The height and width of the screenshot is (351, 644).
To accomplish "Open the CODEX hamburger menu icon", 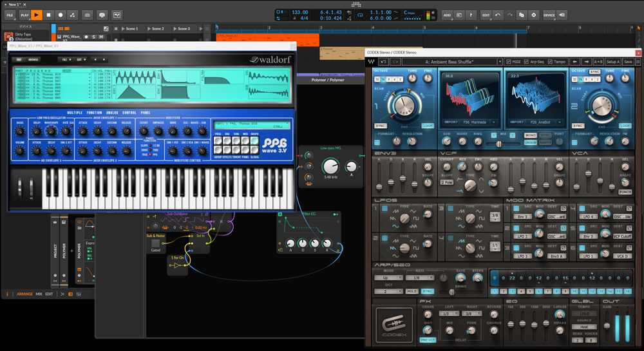I will click(638, 62).
